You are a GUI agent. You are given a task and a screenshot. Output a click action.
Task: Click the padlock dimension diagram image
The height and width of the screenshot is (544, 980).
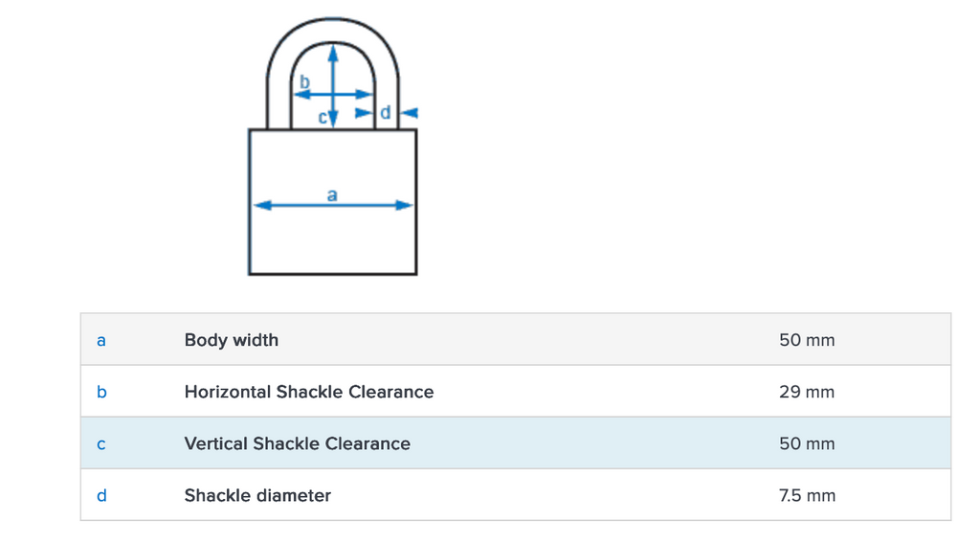pos(332,148)
